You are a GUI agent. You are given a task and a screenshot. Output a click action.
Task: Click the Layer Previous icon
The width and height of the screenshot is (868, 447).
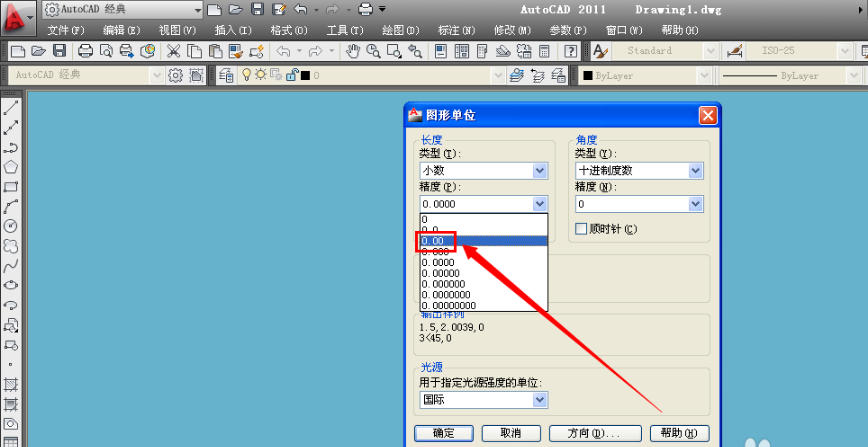[537, 75]
